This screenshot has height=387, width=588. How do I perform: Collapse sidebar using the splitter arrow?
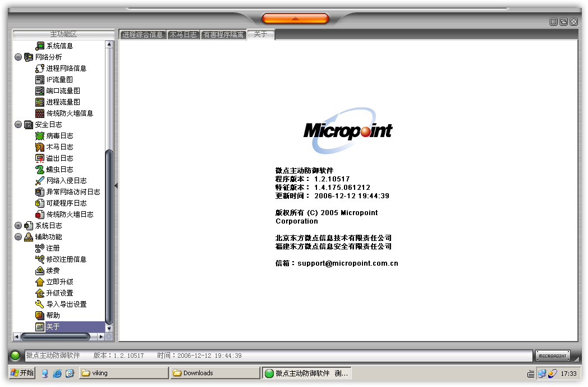pos(116,185)
